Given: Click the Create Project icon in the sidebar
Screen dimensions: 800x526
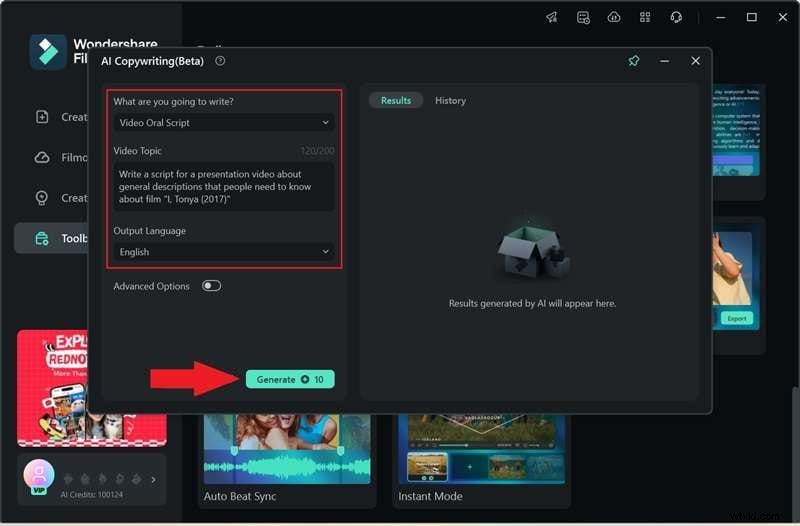Looking at the screenshot, I should [42, 117].
